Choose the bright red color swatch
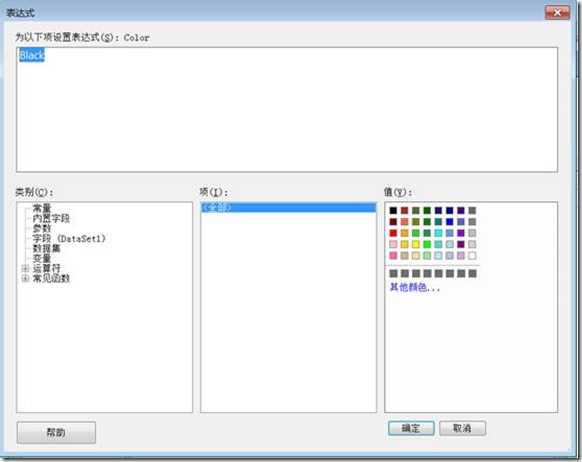582x462 pixels. [393, 233]
